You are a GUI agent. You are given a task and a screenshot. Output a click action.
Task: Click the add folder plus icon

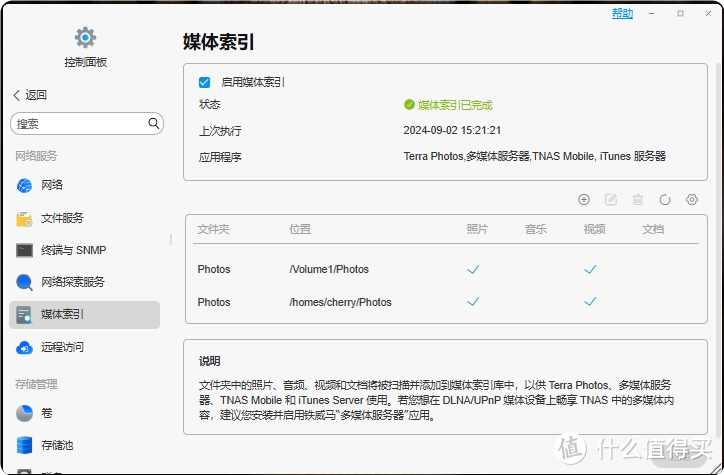(x=584, y=200)
